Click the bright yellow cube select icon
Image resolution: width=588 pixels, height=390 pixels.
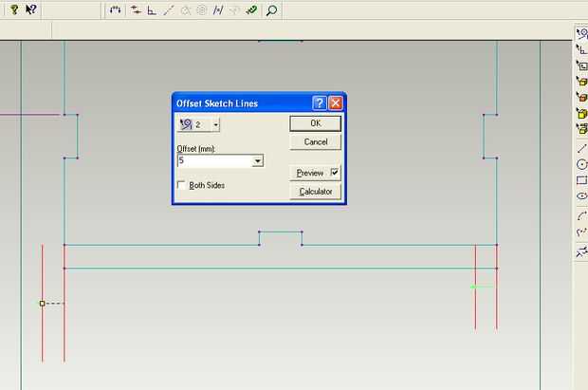coord(581,113)
